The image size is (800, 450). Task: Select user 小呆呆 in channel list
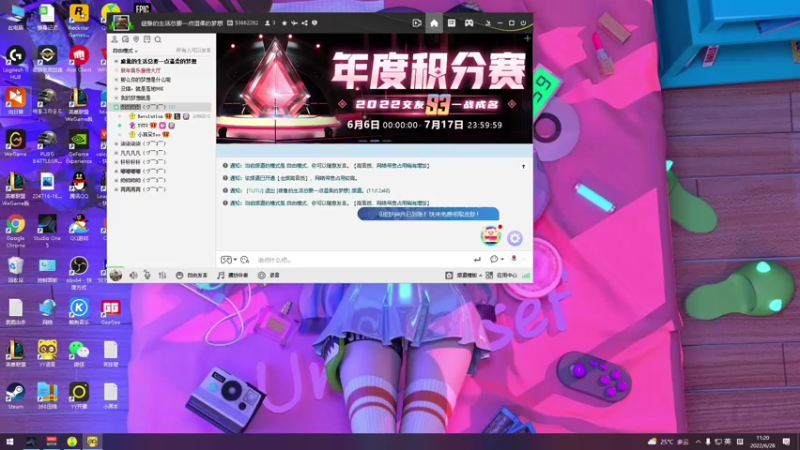[x=148, y=135]
